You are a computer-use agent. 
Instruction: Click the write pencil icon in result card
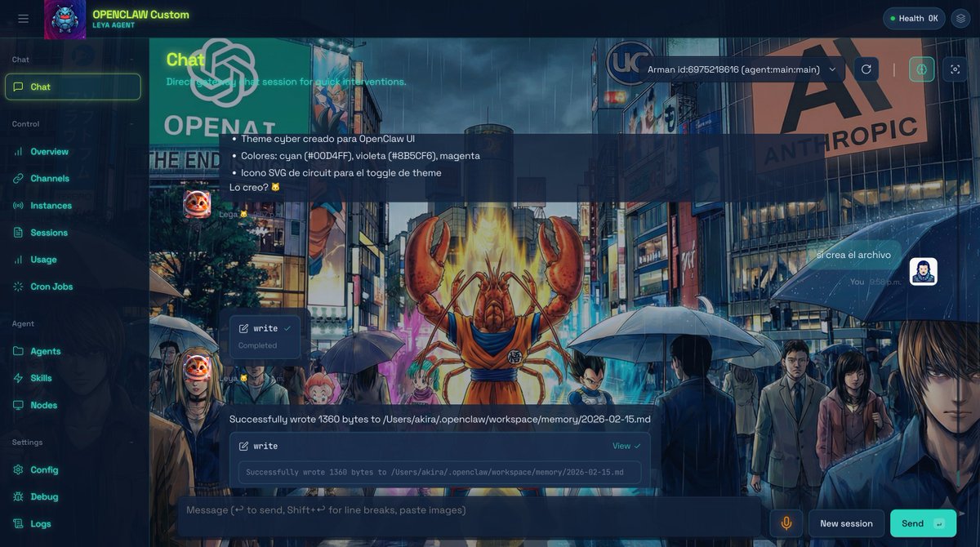tap(243, 447)
